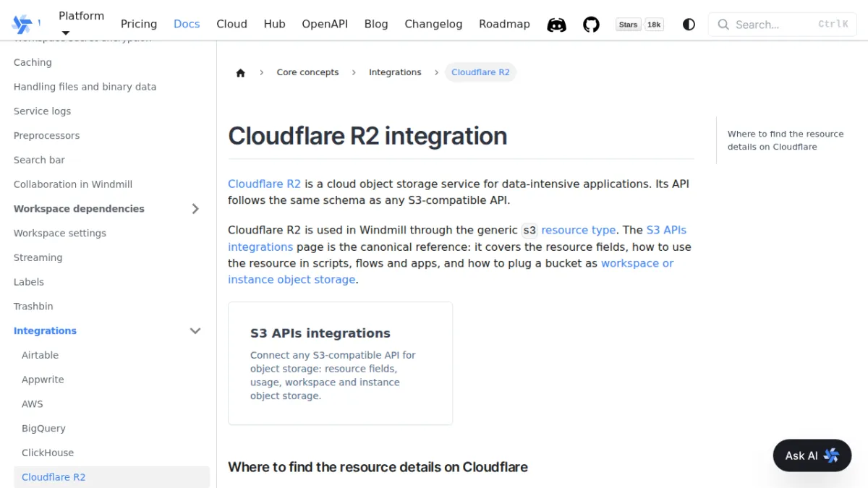Open Labels in sidebar
The height and width of the screenshot is (488, 868).
(x=29, y=282)
